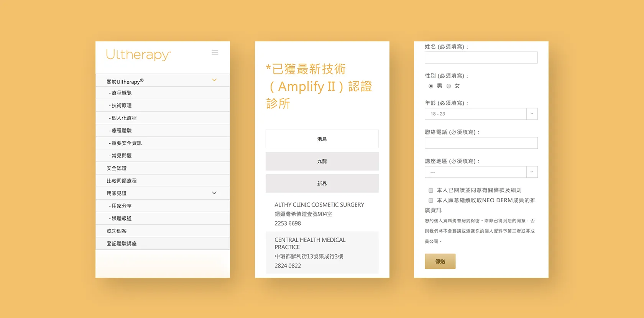The height and width of the screenshot is (318, 644).
Task: Select the 男 radio button
Action: (x=431, y=86)
